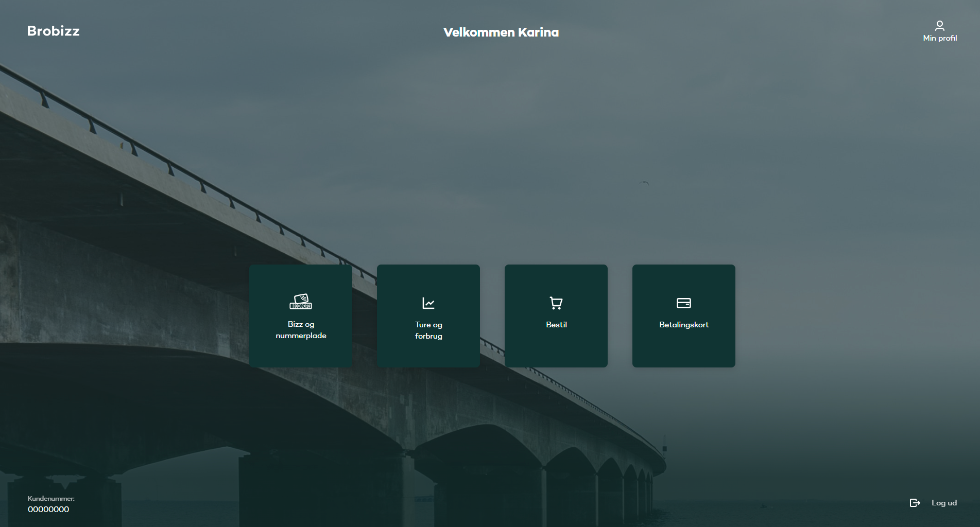This screenshot has width=980, height=527.
Task: Click the Brobizz logo
Action: click(53, 31)
